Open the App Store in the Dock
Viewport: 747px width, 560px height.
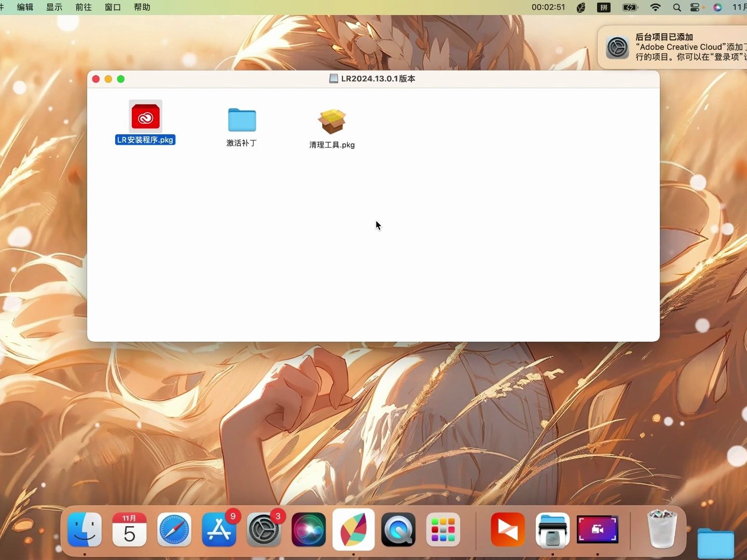click(x=219, y=529)
